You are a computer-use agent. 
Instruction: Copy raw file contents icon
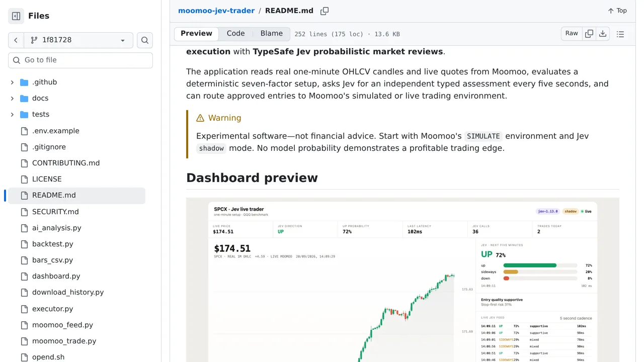[589, 34]
